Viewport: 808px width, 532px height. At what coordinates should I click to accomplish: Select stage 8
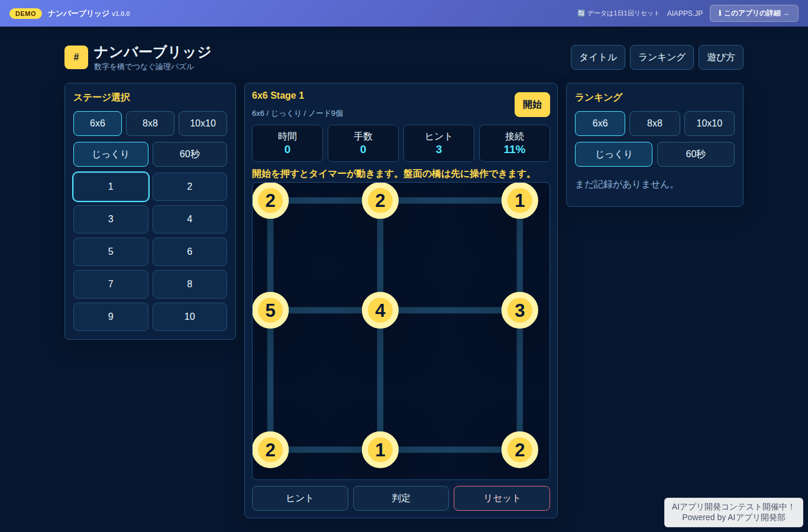coord(190,284)
